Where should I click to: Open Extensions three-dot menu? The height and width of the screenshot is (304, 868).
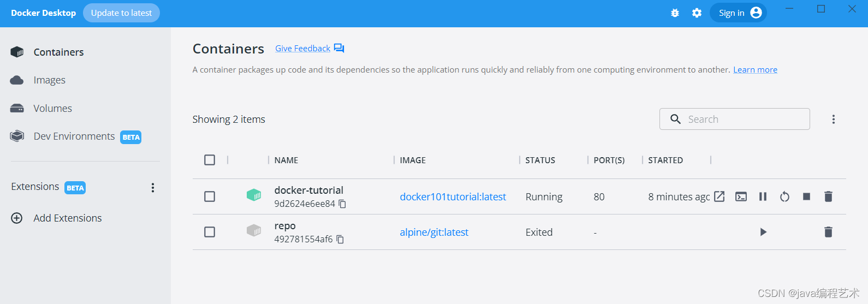pyautogui.click(x=153, y=188)
